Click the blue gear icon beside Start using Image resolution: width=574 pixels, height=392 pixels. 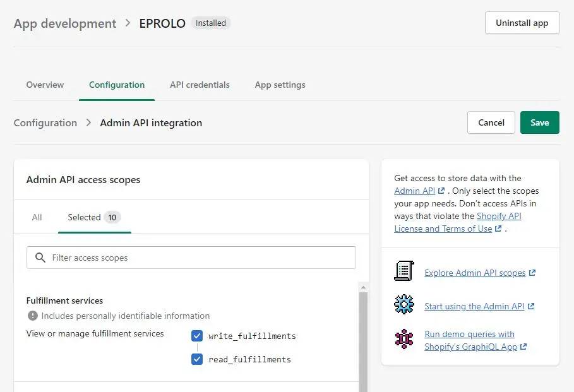(x=404, y=304)
